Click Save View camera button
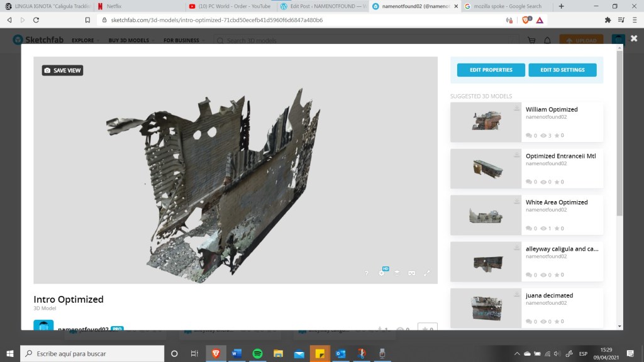This screenshot has height=362, width=644. click(62, 70)
